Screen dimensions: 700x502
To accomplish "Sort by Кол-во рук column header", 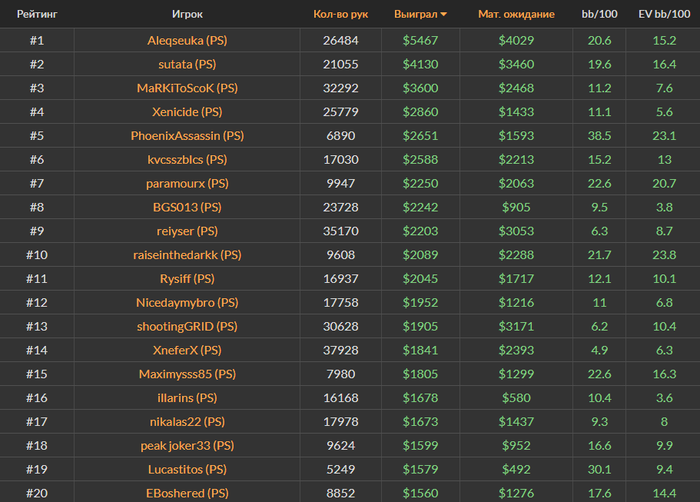I will [x=341, y=14].
